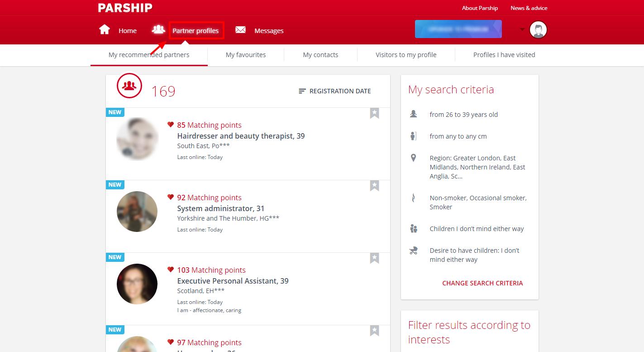The height and width of the screenshot is (352, 644).
Task: Click 'Children I don't mind either way'
Action: [x=477, y=229]
